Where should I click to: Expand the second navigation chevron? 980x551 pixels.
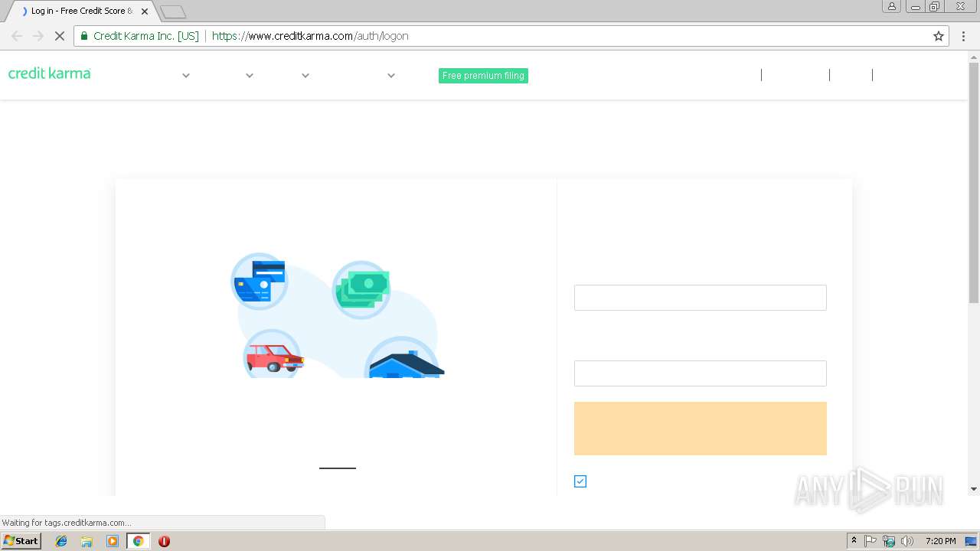(250, 76)
